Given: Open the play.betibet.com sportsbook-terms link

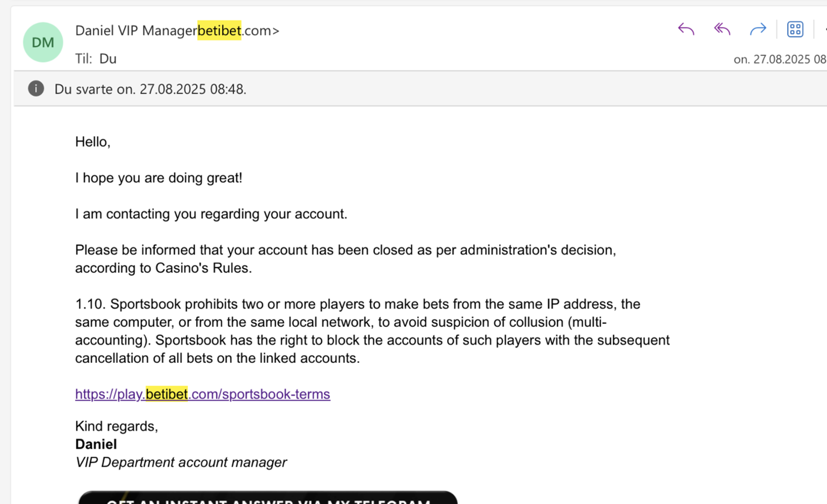Looking at the screenshot, I should click(202, 394).
